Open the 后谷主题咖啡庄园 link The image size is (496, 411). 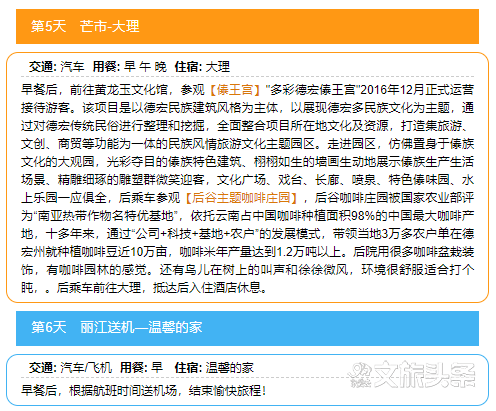point(241,198)
